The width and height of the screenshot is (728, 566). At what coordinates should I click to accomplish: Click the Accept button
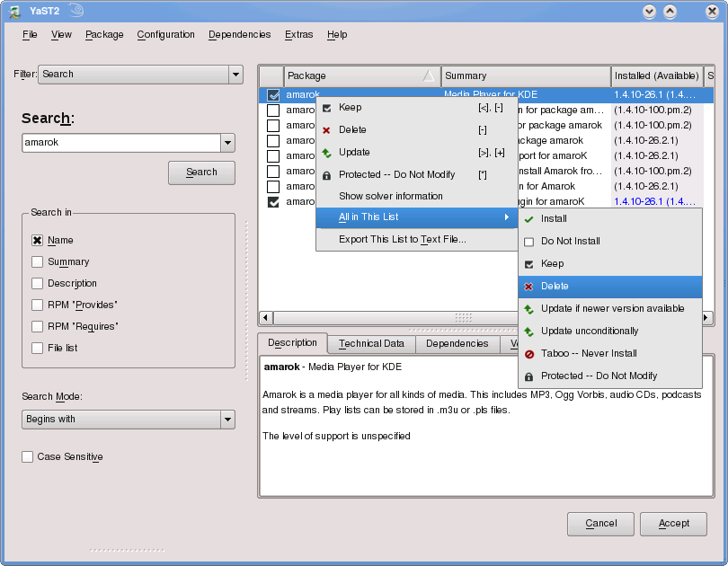tap(674, 524)
